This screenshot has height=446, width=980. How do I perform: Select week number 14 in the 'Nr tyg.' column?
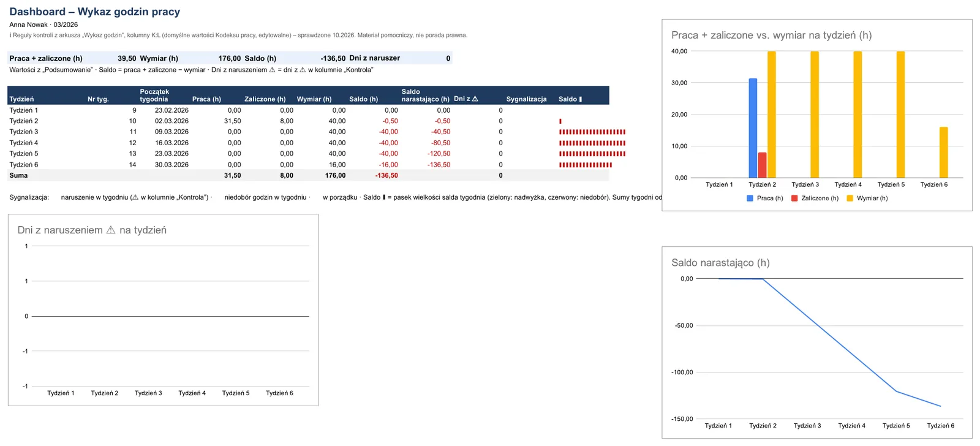point(132,165)
